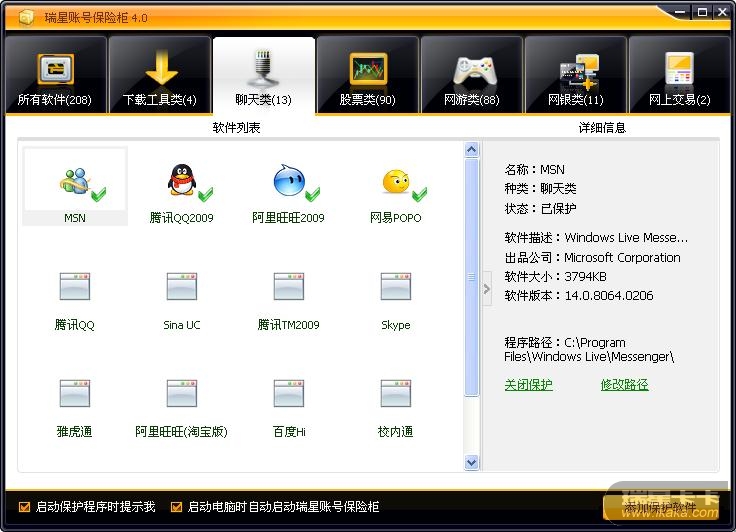Switch to the 股票类(90) tab
Image resolution: width=736 pixels, height=532 pixels.
pos(368,75)
